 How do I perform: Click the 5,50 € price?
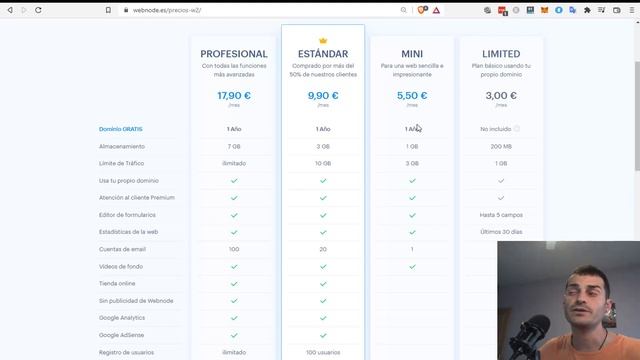412,96
